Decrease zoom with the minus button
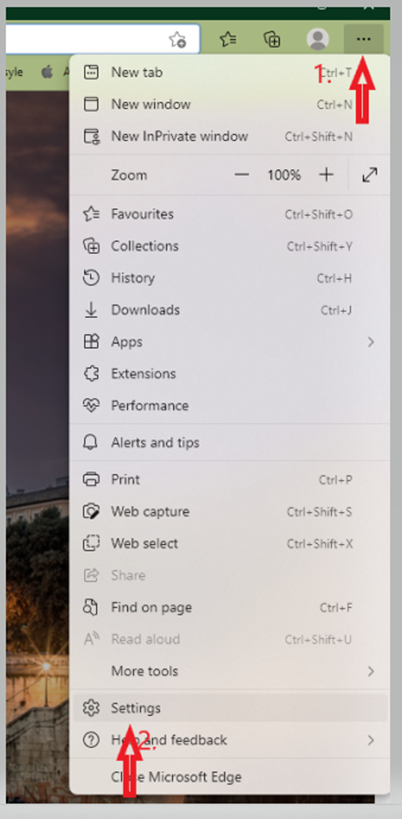402x819 pixels. (x=242, y=175)
